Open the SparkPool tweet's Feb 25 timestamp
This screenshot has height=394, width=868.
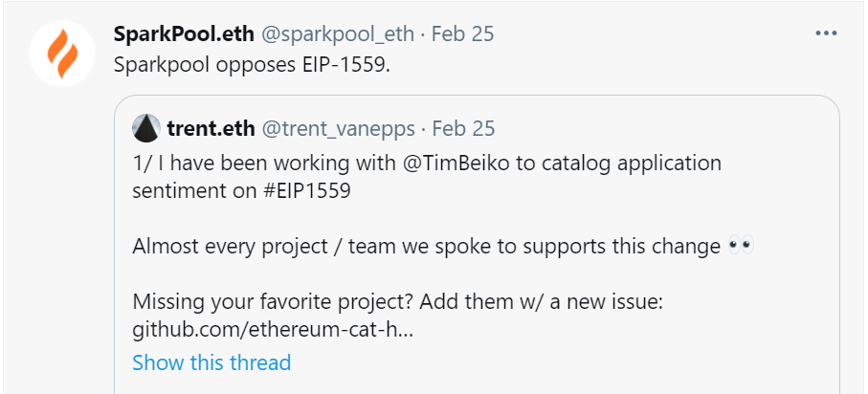click(462, 34)
